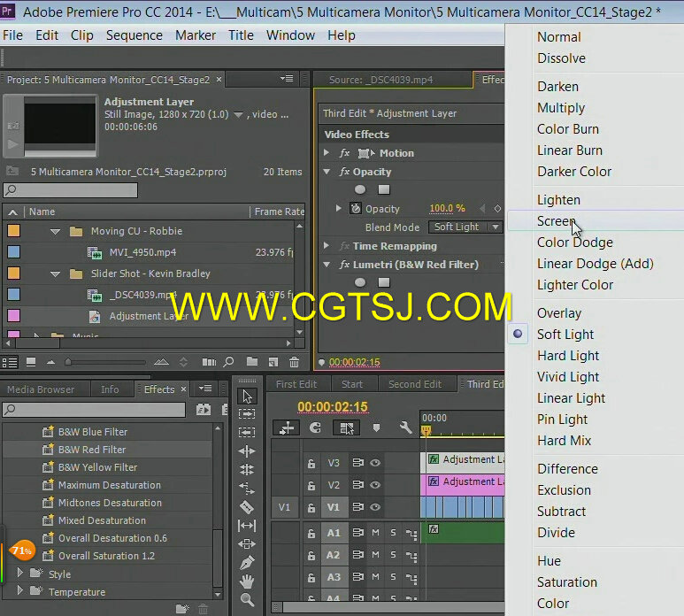Collapse Moving CU - Robbie bin

point(55,231)
